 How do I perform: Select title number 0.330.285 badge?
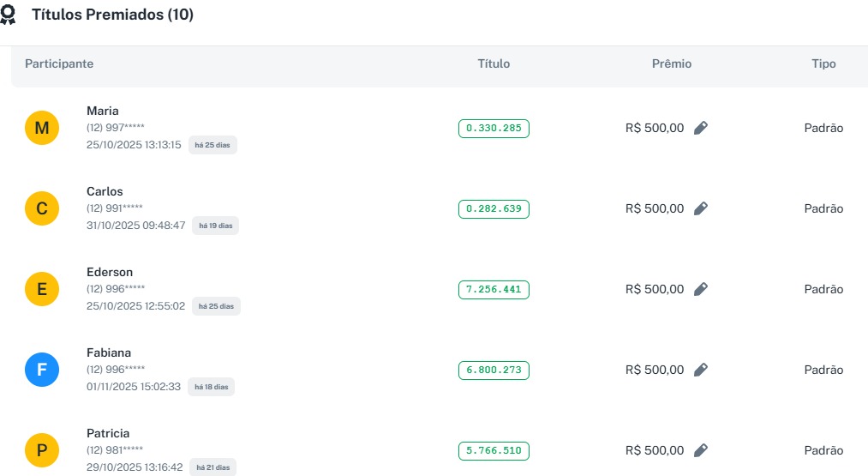494,129
